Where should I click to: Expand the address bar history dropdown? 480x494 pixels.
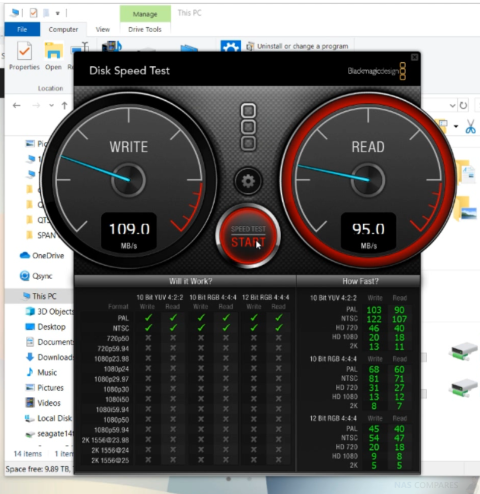pos(452,106)
